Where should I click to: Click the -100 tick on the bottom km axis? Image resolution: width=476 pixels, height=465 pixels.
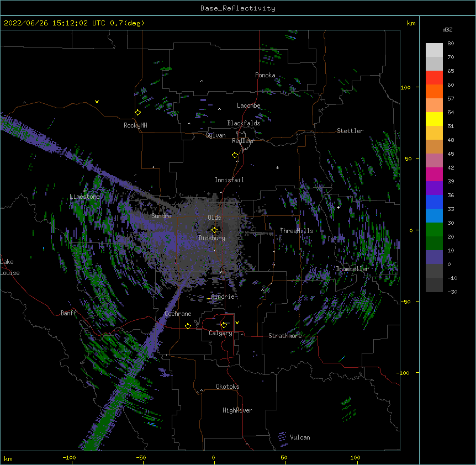coord(69,458)
